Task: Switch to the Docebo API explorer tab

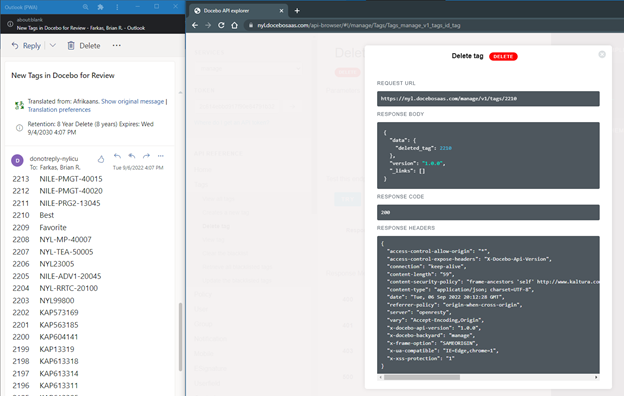Action: pyautogui.click(x=238, y=11)
